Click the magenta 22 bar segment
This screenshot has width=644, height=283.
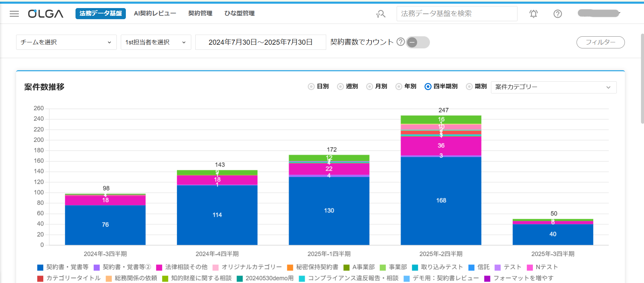coord(329,169)
